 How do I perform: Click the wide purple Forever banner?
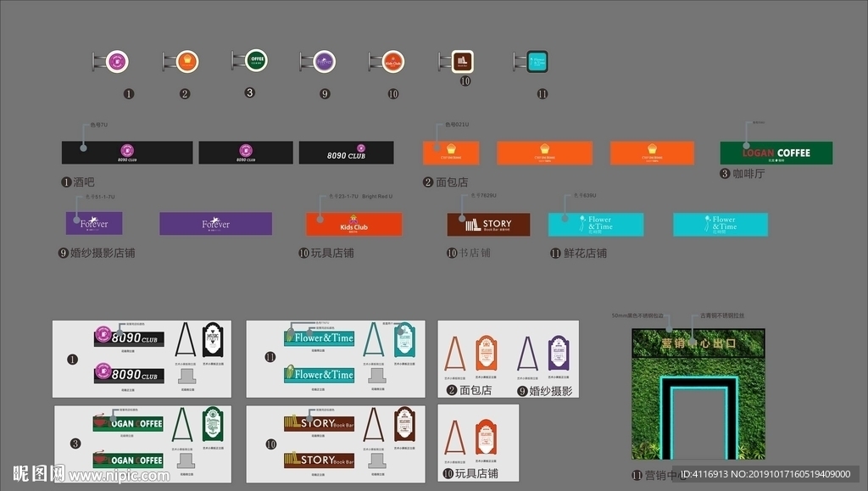216,224
